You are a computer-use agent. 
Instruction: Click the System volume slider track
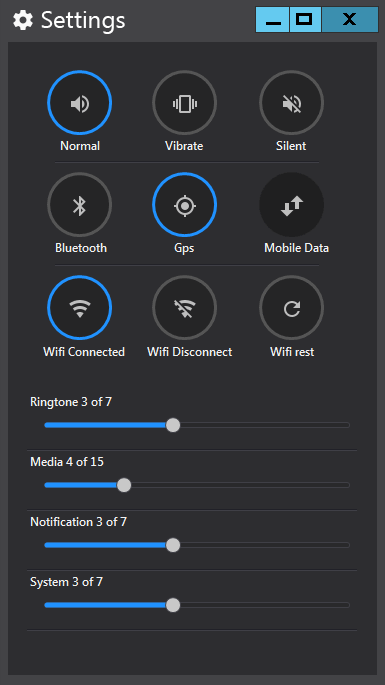(197, 605)
